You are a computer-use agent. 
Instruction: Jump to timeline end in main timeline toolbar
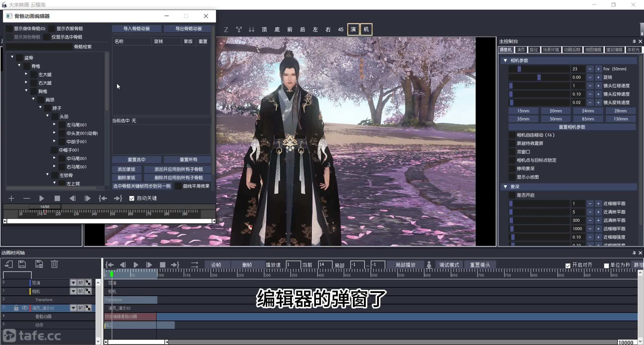click(175, 265)
